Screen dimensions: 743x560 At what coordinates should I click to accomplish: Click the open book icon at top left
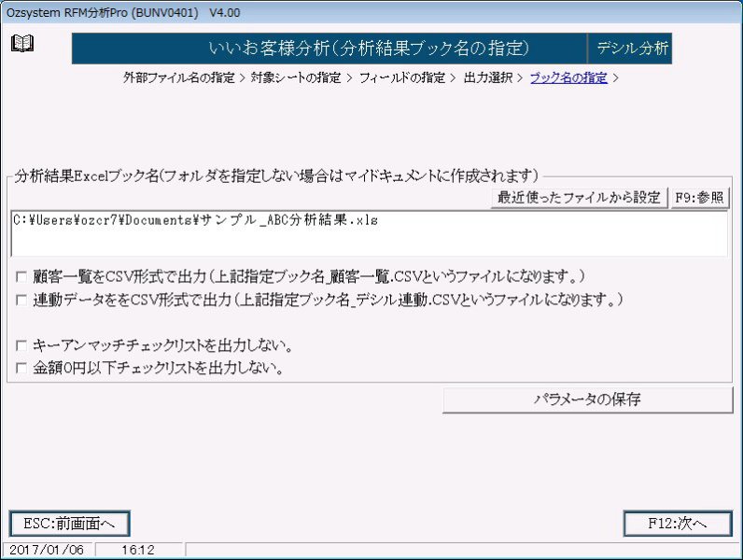[21, 44]
